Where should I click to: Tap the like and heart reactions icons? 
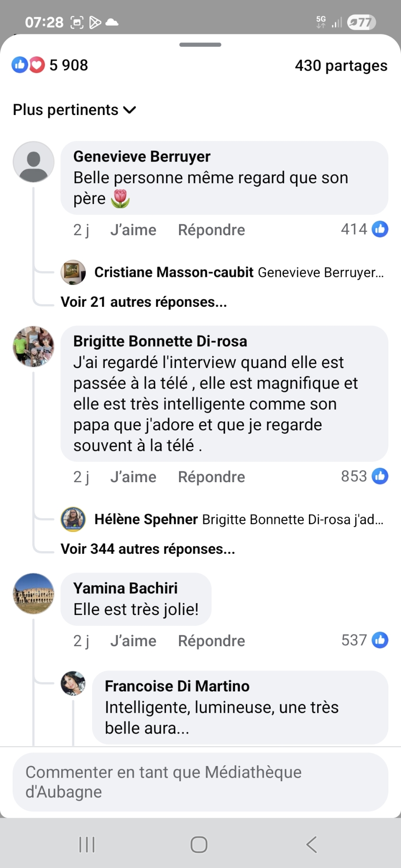28,65
